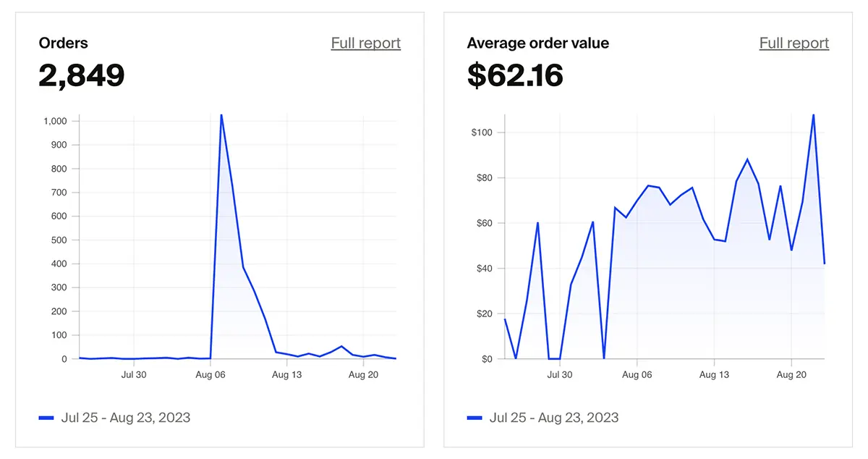
Task: Click Jul 30 on the Orders chart axis
Action: (x=133, y=375)
